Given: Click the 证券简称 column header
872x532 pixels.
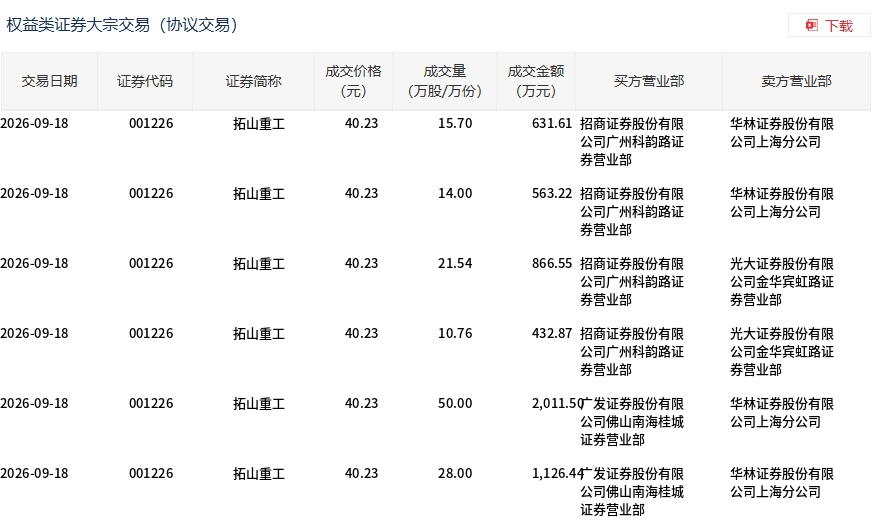Looking at the screenshot, I should [253, 81].
